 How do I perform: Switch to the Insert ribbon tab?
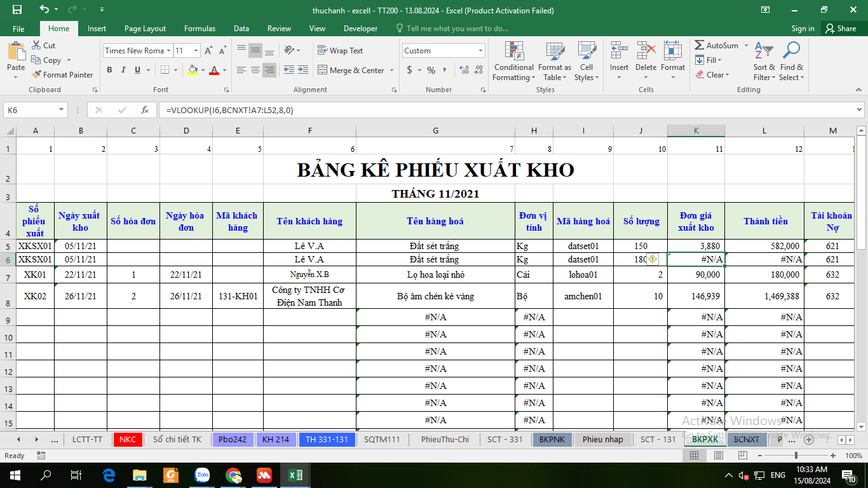pyautogui.click(x=97, y=29)
